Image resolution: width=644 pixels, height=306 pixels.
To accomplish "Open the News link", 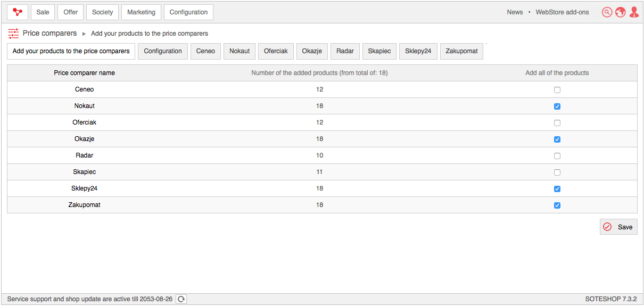I will 515,12.
